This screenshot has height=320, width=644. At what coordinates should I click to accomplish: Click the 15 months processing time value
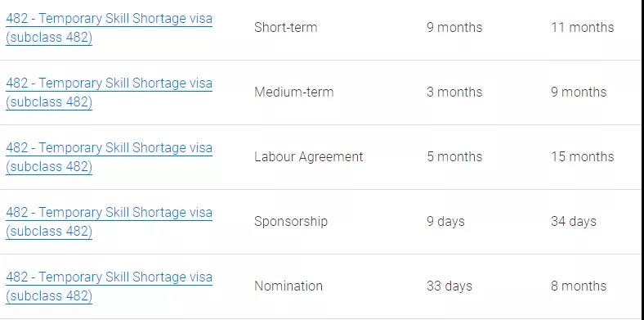pos(583,156)
